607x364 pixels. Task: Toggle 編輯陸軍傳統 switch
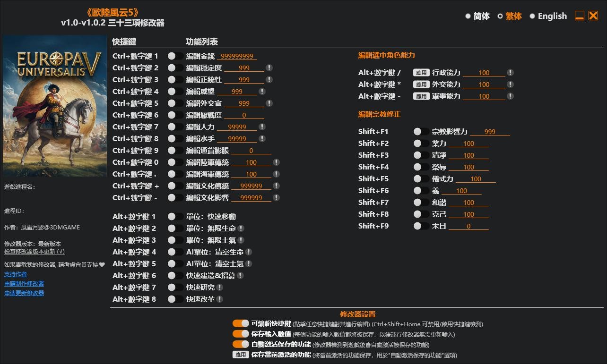pos(175,162)
